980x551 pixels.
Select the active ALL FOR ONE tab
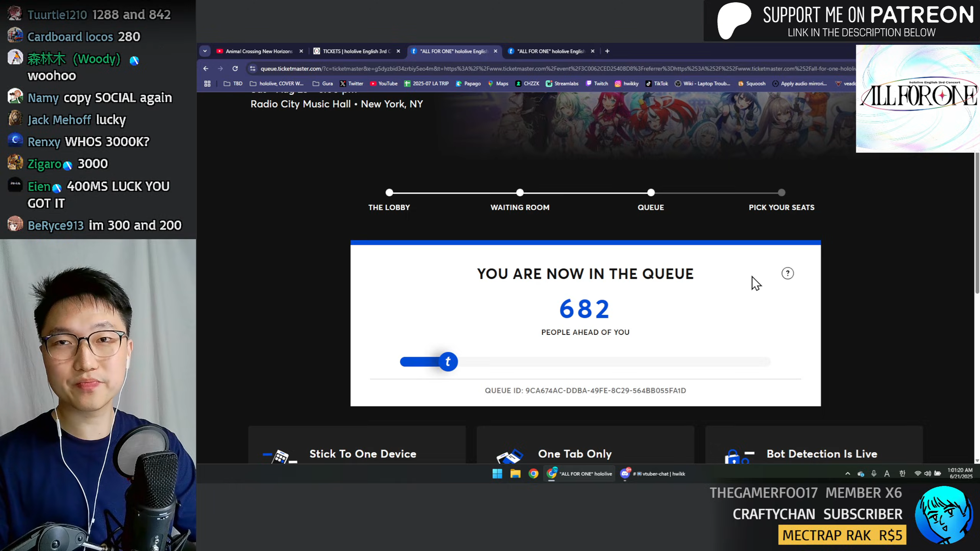tap(454, 51)
